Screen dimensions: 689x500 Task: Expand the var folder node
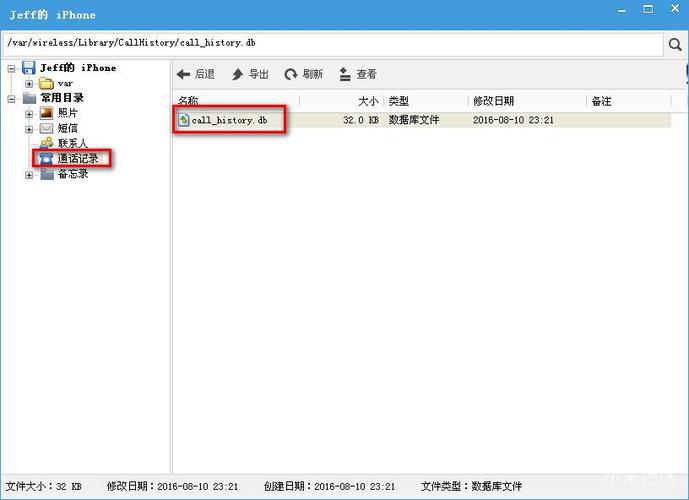point(29,83)
